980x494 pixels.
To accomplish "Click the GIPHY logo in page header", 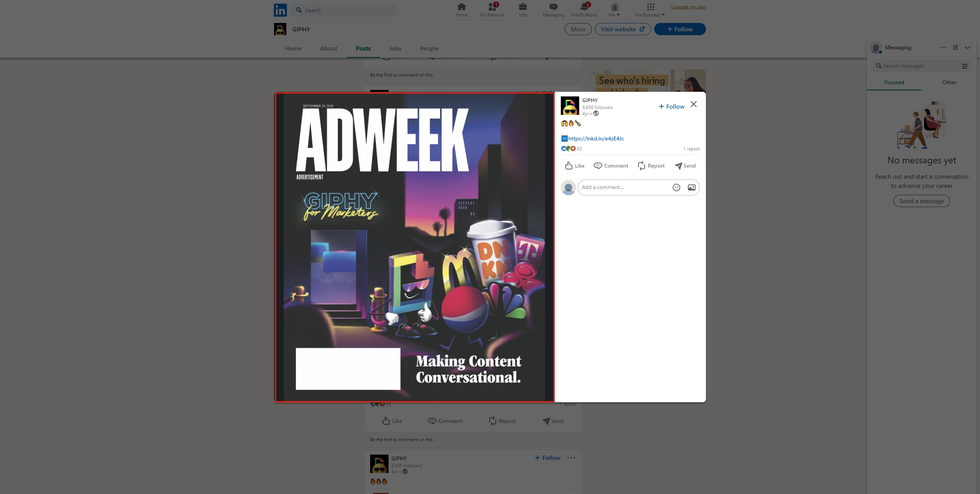I will pos(280,29).
